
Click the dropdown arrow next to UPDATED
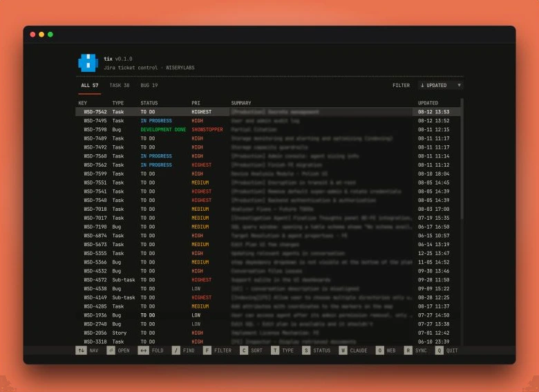(x=459, y=85)
